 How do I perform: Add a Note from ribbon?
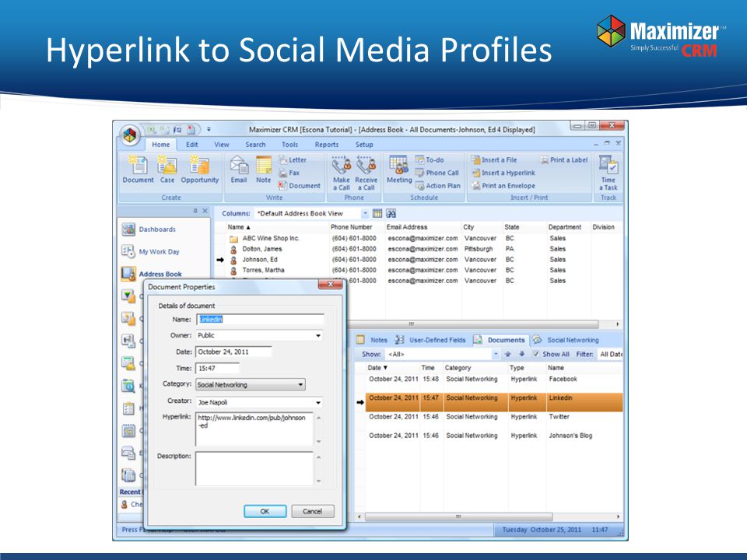(264, 170)
